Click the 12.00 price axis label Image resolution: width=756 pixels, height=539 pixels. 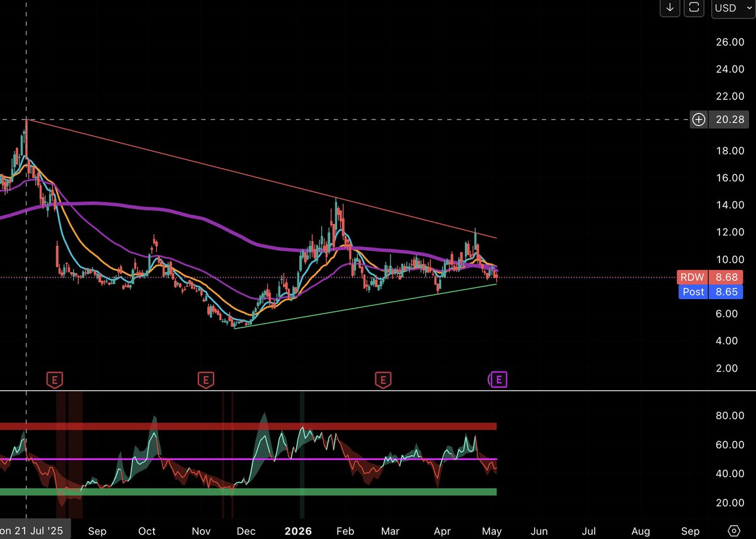coord(730,232)
